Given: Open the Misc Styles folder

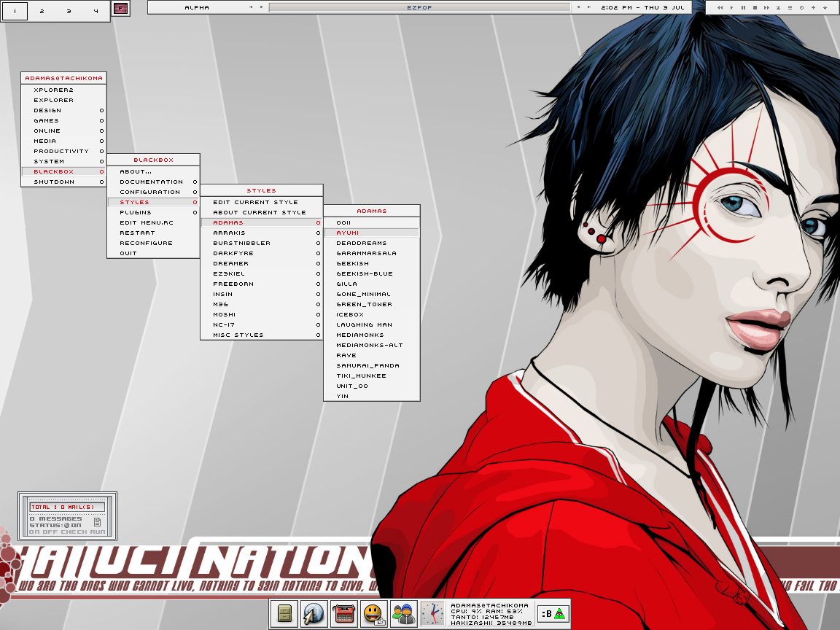Looking at the screenshot, I should (x=262, y=335).
